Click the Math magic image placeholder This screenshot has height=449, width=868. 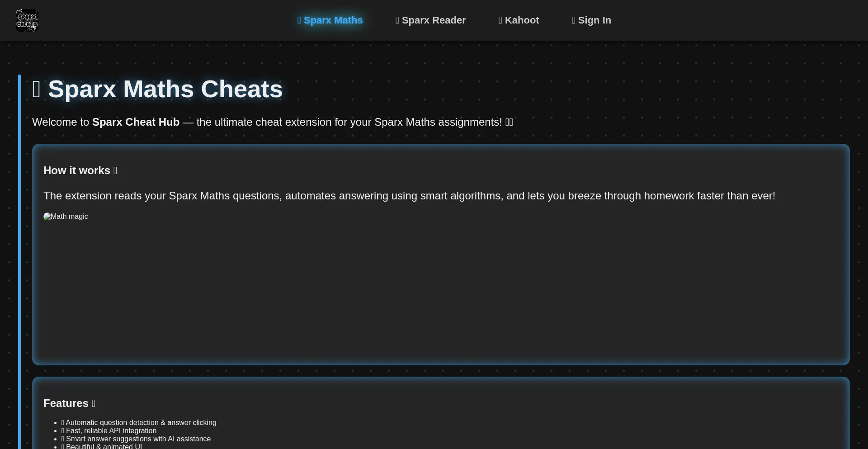66,217
